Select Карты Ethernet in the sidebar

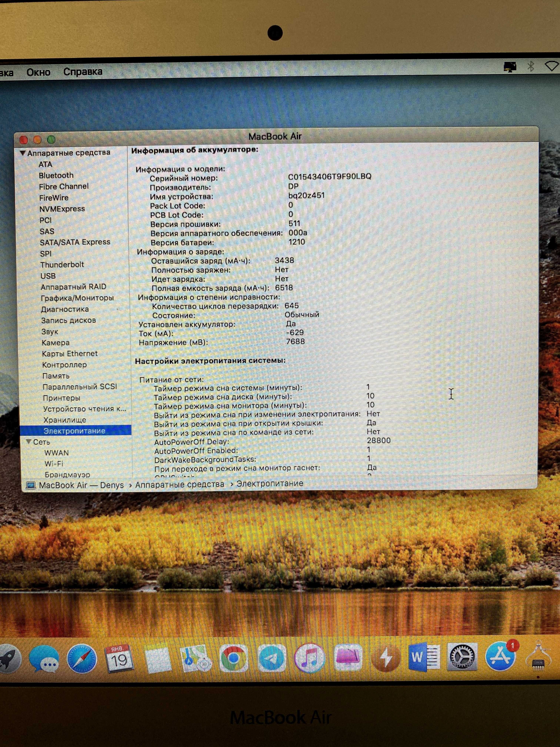tap(70, 353)
